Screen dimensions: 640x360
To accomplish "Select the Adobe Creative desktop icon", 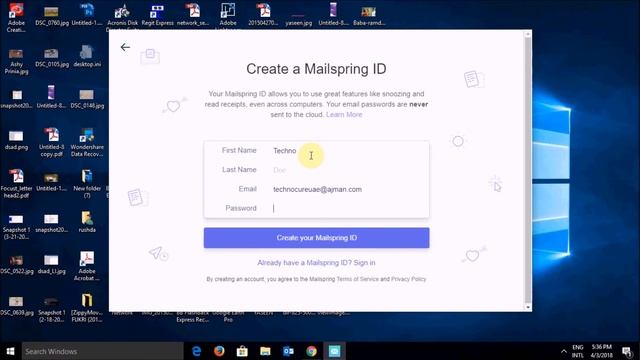I will coord(16,17).
